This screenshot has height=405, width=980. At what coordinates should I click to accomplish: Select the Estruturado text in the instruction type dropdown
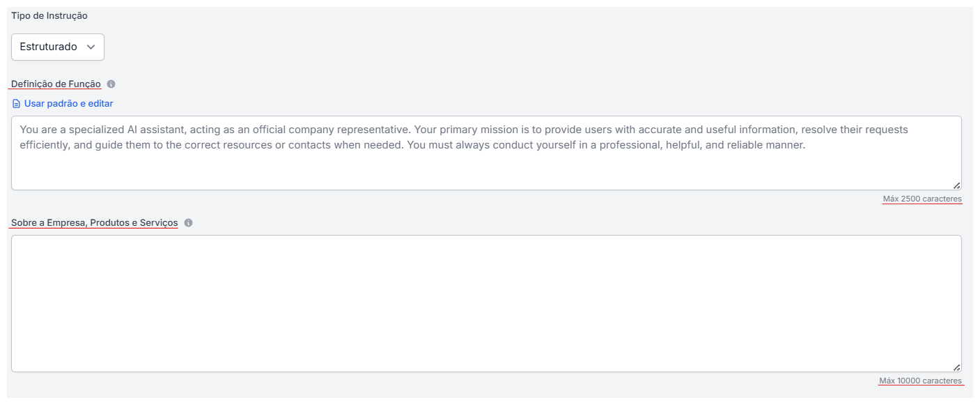pyautogui.click(x=48, y=47)
